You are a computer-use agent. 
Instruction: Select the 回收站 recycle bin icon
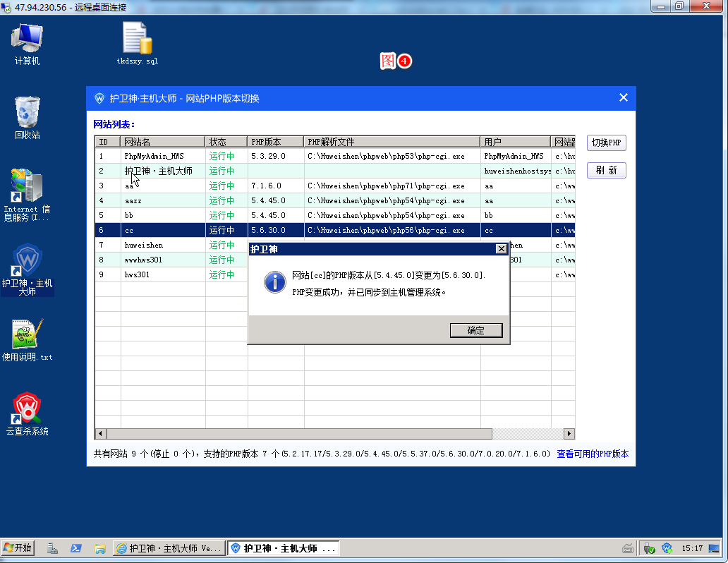tap(27, 118)
